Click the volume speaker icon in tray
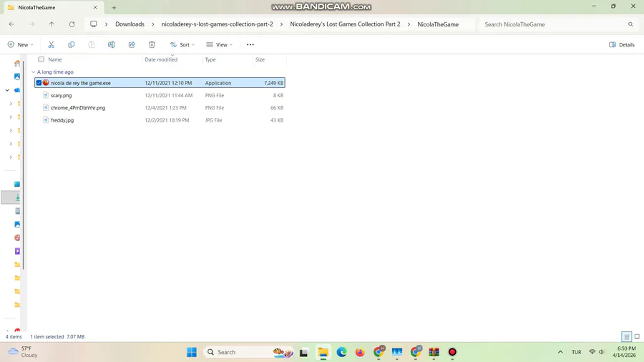 tap(602, 352)
